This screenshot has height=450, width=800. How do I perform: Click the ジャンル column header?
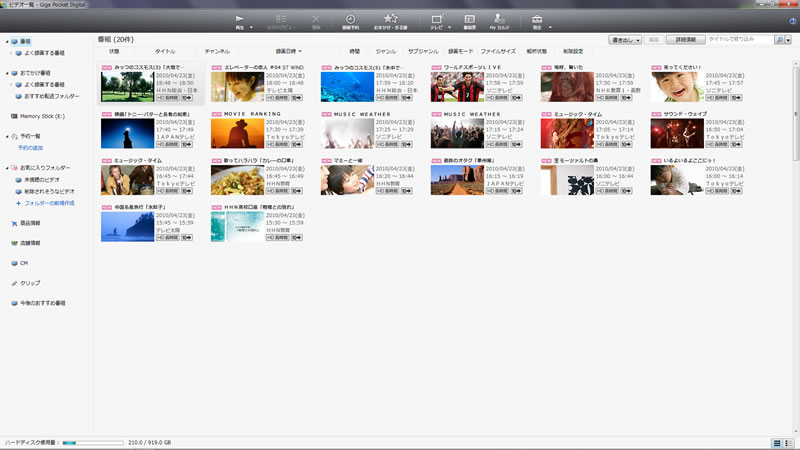tap(385, 51)
